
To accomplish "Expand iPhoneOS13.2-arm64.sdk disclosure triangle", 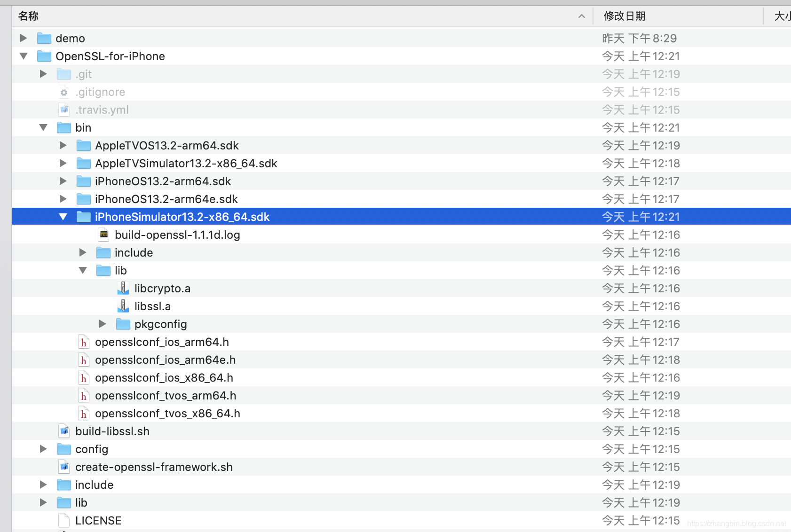I will pyautogui.click(x=63, y=181).
